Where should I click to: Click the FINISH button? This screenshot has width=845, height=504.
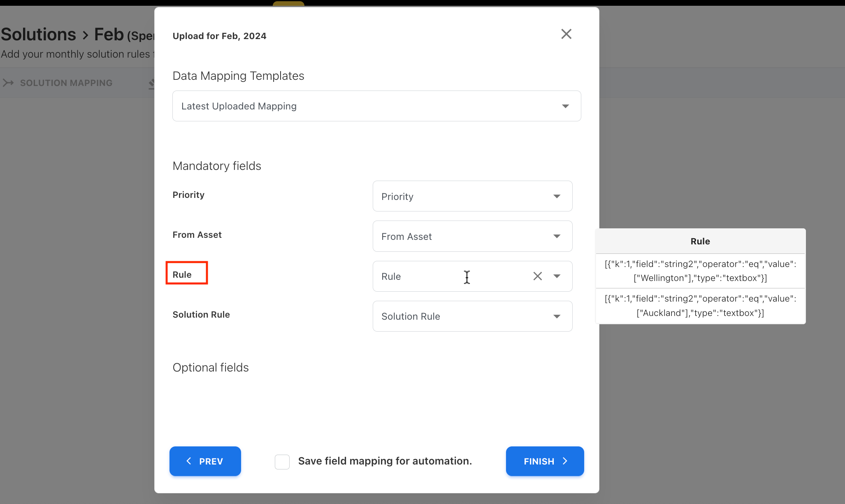(544, 461)
